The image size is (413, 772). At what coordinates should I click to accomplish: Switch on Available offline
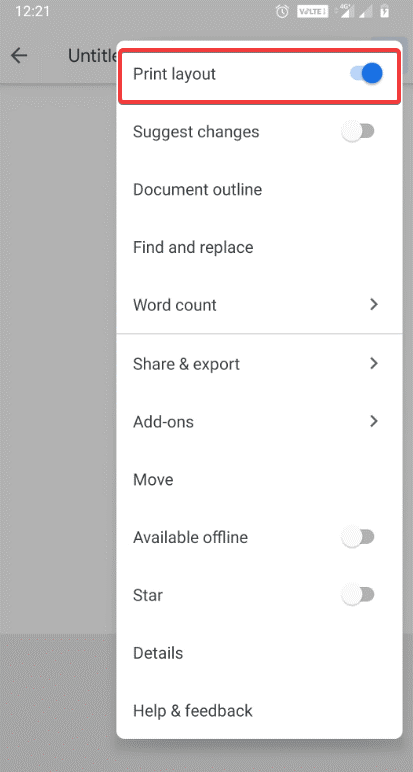coord(358,537)
